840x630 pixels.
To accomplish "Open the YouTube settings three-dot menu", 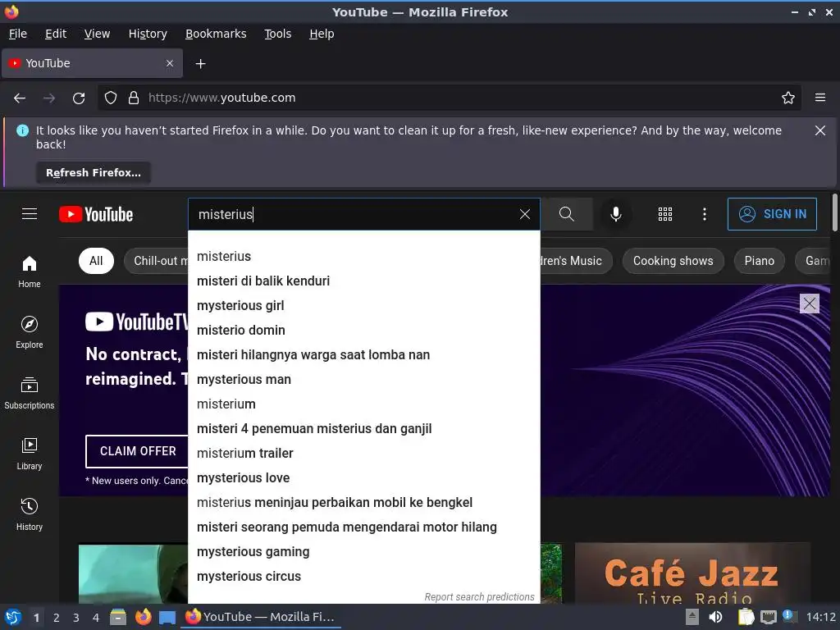I will pyautogui.click(x=705, y=214).
